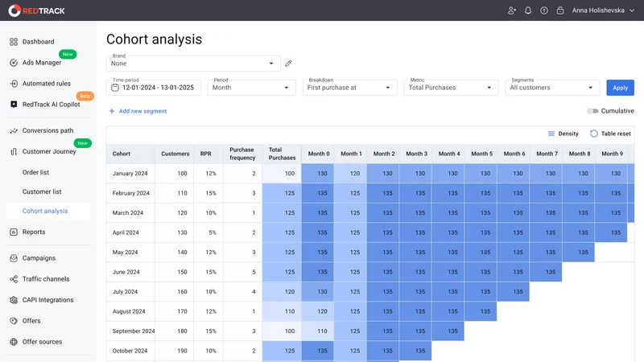Click the Cohort analysis page title

(x=154, y=39)
